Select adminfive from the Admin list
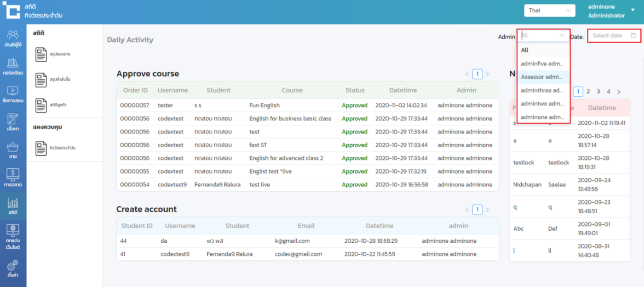Image resolution: width=644 pixels, height=287 pixels. tap(542, 64)
